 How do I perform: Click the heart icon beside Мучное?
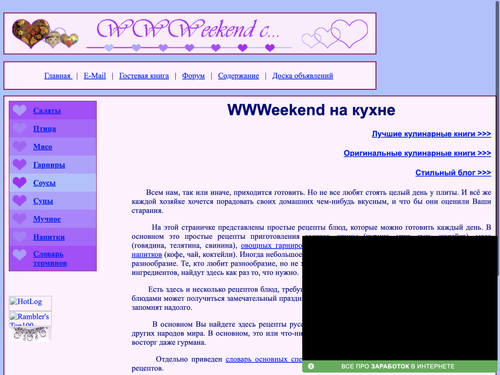coord(20,219)
